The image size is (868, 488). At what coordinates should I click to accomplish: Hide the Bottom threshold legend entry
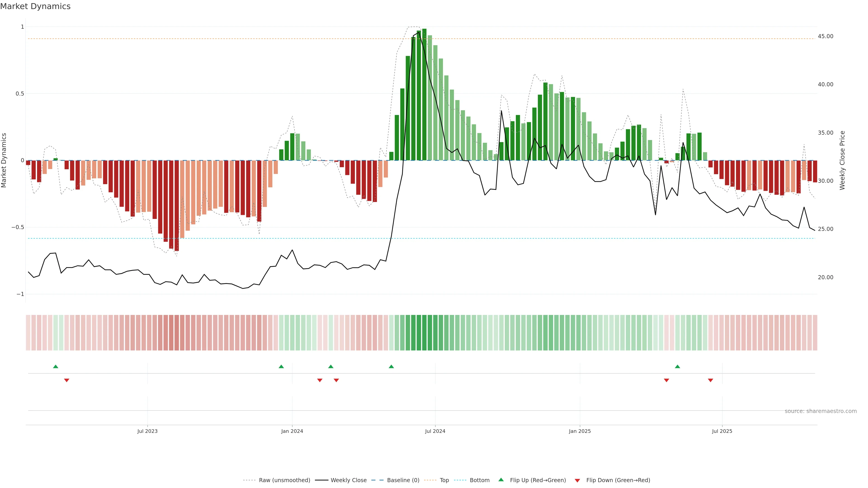479,480
